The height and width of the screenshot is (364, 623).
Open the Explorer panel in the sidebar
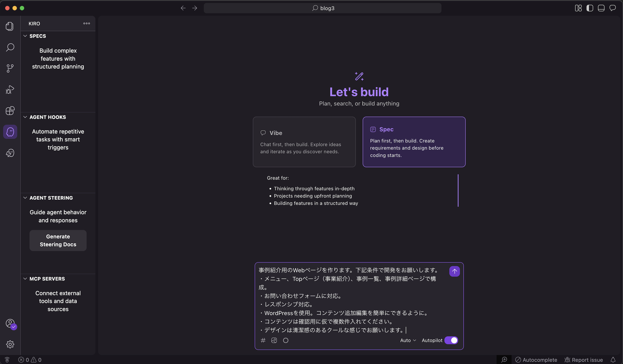(10, 26)
